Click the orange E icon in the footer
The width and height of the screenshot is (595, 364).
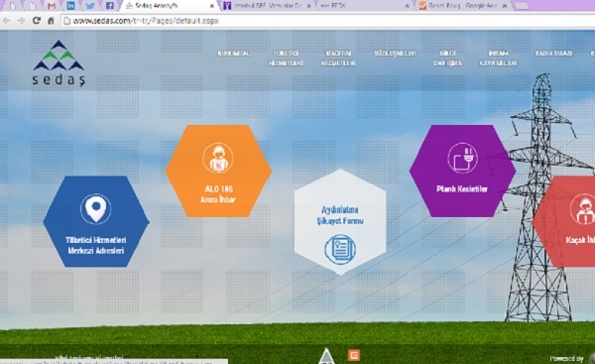[354, 355]
